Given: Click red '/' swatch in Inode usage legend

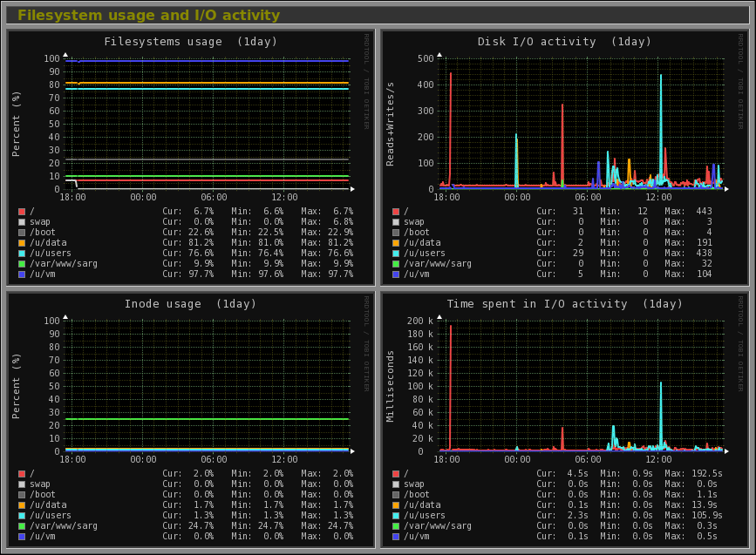Looking at the screenshot, I should pyautogui.click(x=22, y=474).
